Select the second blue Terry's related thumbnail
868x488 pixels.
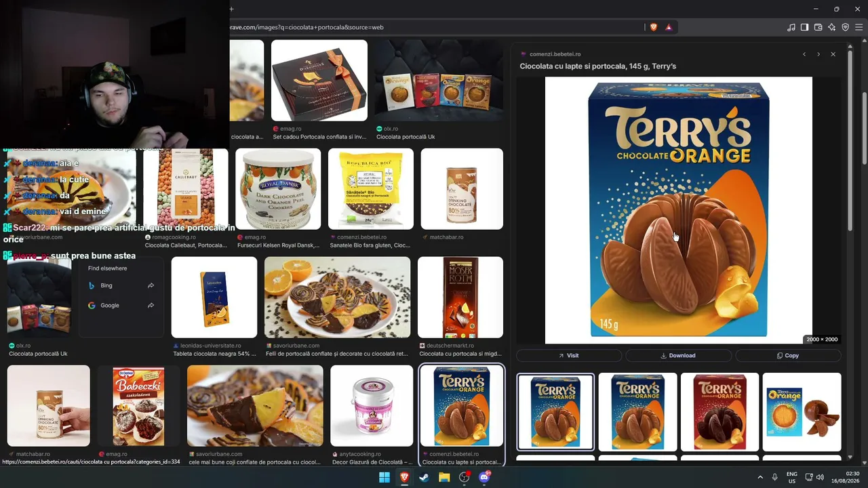(x=637, y=412)
